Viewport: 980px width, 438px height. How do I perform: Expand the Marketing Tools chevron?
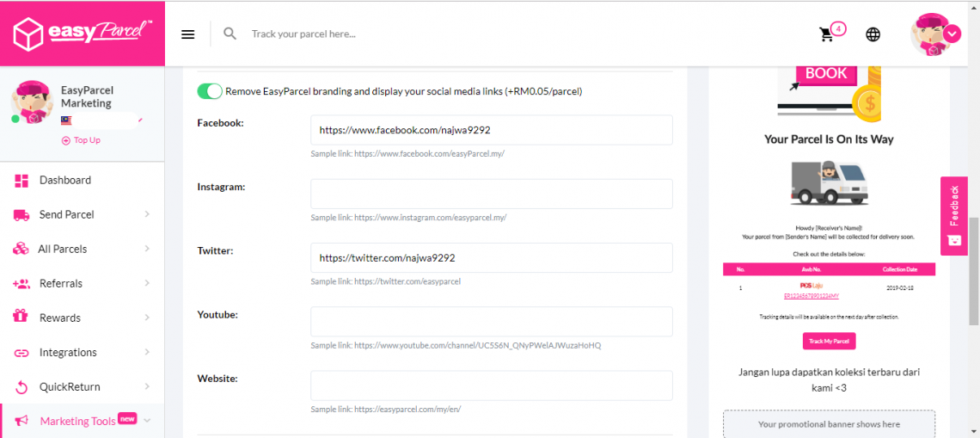click(x=147, y=421)
